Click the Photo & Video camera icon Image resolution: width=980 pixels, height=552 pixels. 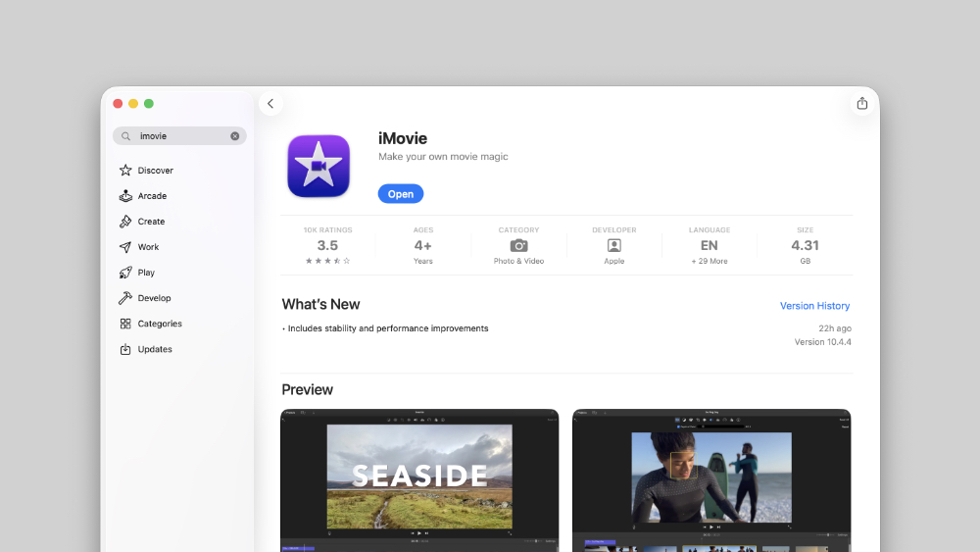click(518, 246)
